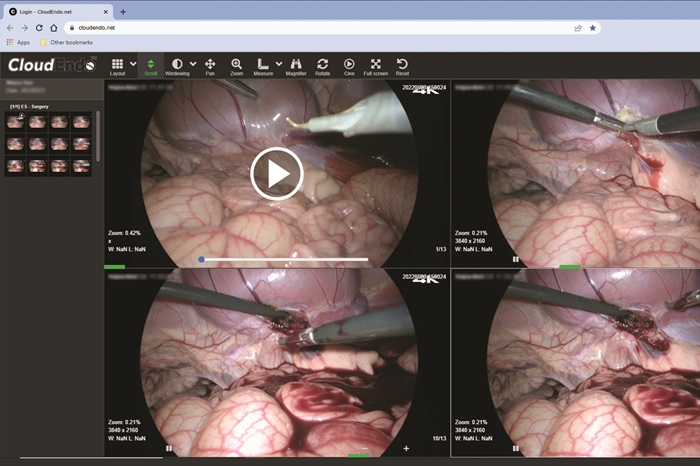Screen dimensions: 700x466
Task: Switch to Full screen view
Action: click(375, 67)
